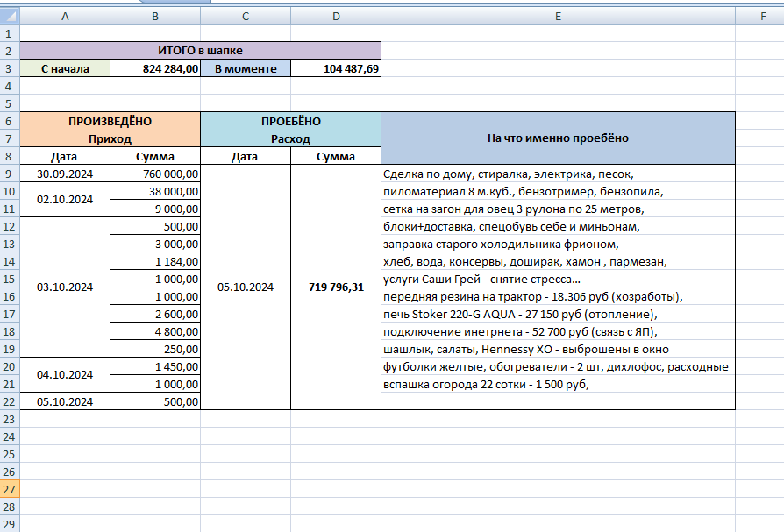784x532 pixels.
Task: Select the Stoker 220-G AQUA text row
Action: pyautogui.click(x=558, y=315)
